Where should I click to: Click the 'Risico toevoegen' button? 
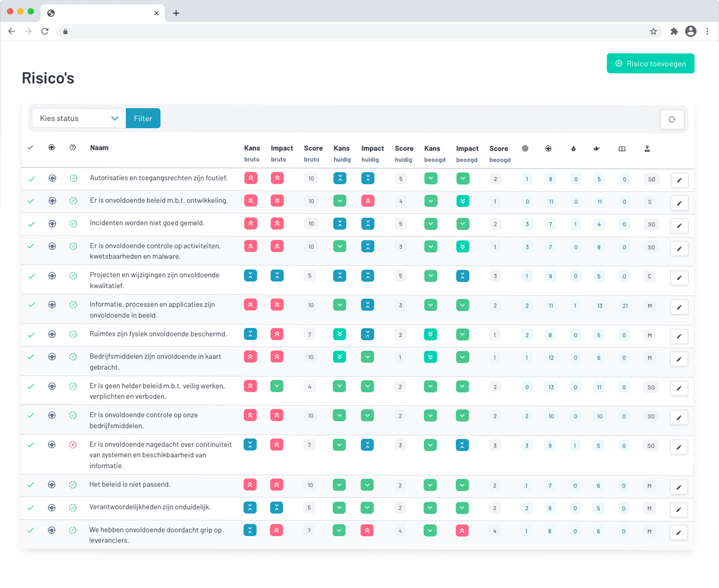tap(650, 63)
